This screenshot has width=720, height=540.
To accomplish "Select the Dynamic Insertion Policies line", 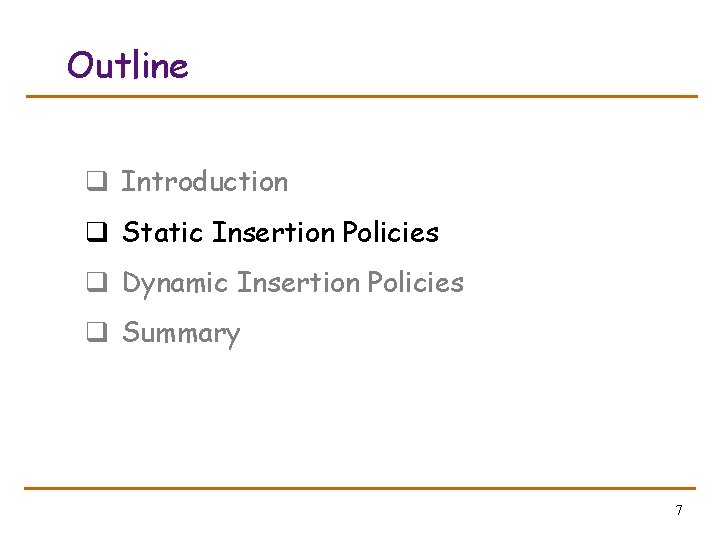I will [292, 283].
